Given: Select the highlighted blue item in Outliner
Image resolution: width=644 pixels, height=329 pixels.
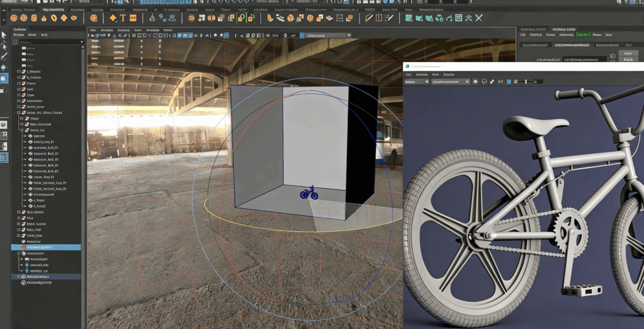Looking at the screenshot, I should pos(46,247).
